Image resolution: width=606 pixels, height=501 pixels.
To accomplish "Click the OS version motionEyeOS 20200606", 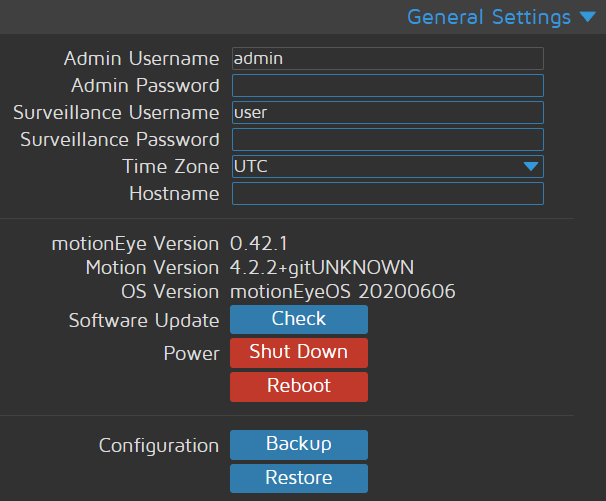I will pos(343,292).
